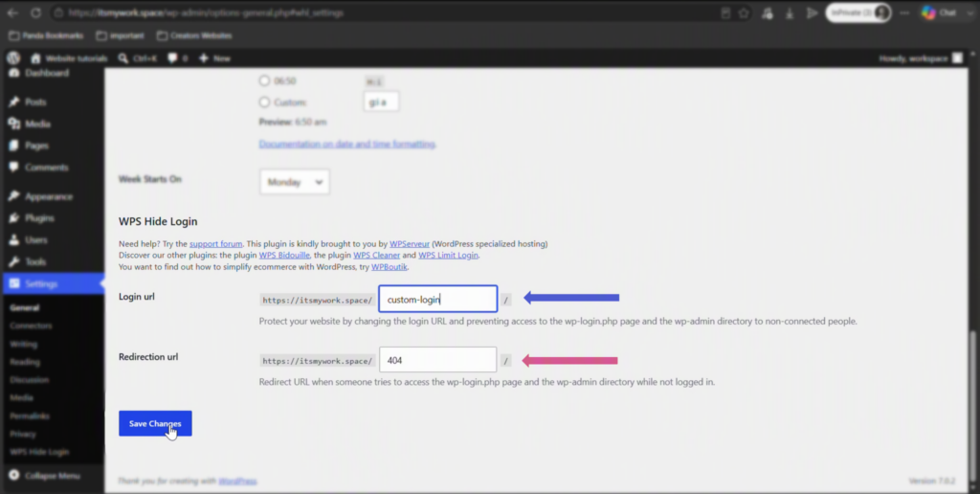Open the Copilot Chat button

coord(938,12)
